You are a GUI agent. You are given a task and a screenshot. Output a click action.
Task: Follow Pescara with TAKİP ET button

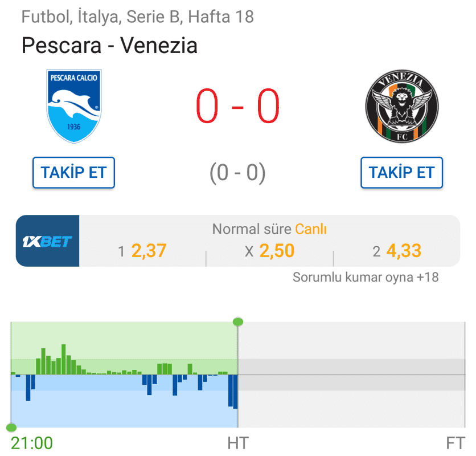coord(74,173)
